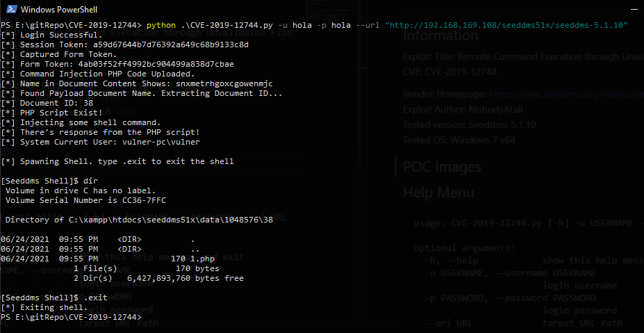Click the user value vulner-pc\vulner
This screenshot has height=333, width=644.
[161, 142]
